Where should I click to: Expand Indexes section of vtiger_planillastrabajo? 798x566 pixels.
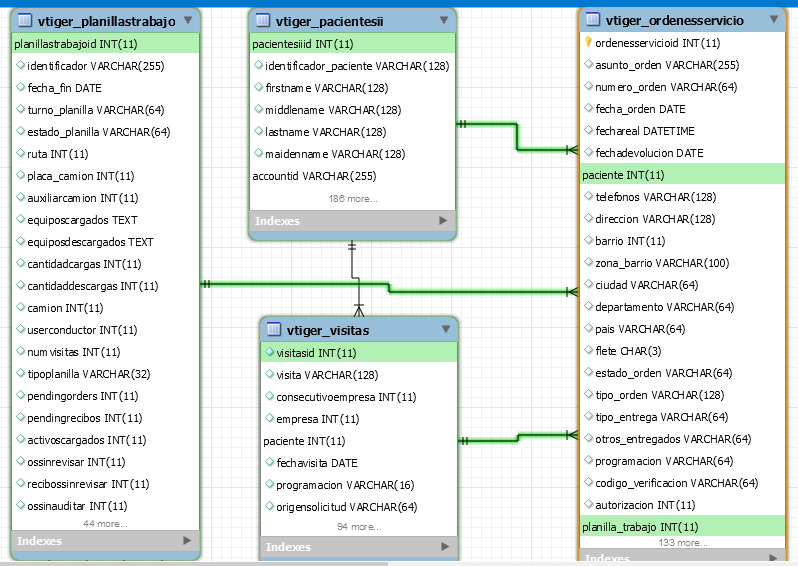point(187,541)
